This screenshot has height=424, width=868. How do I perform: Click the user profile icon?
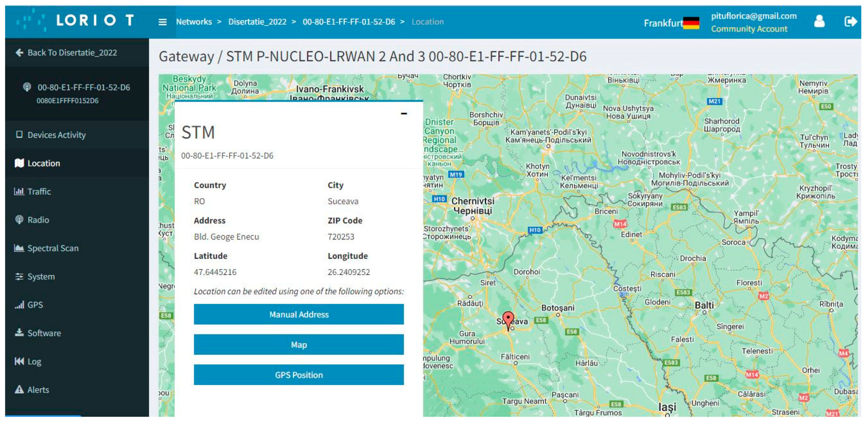819,22
